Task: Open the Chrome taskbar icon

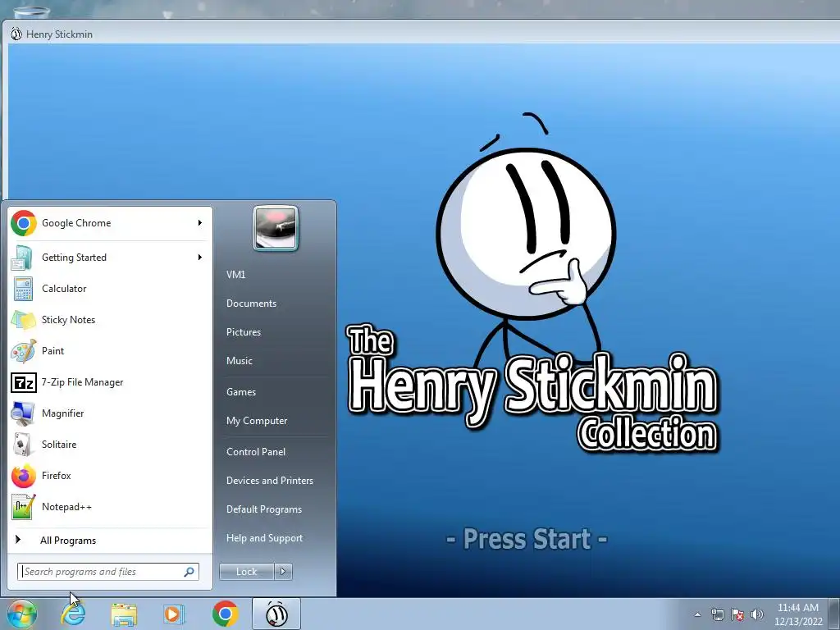Action: 225,614
